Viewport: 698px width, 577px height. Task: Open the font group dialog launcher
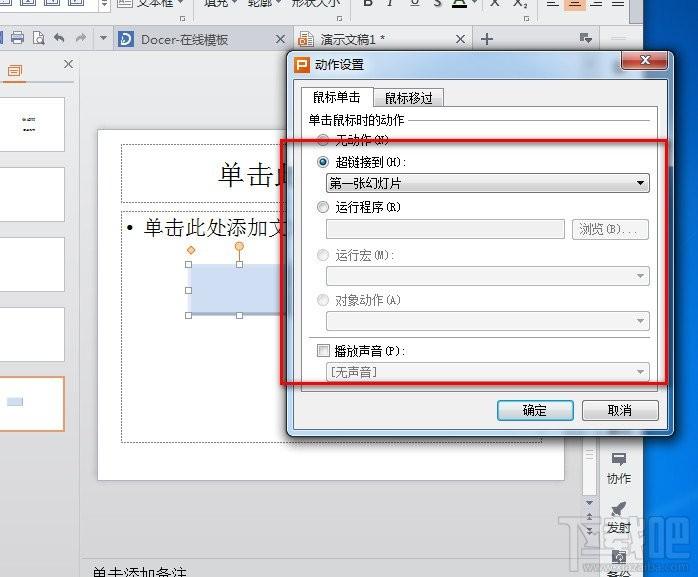527,19
